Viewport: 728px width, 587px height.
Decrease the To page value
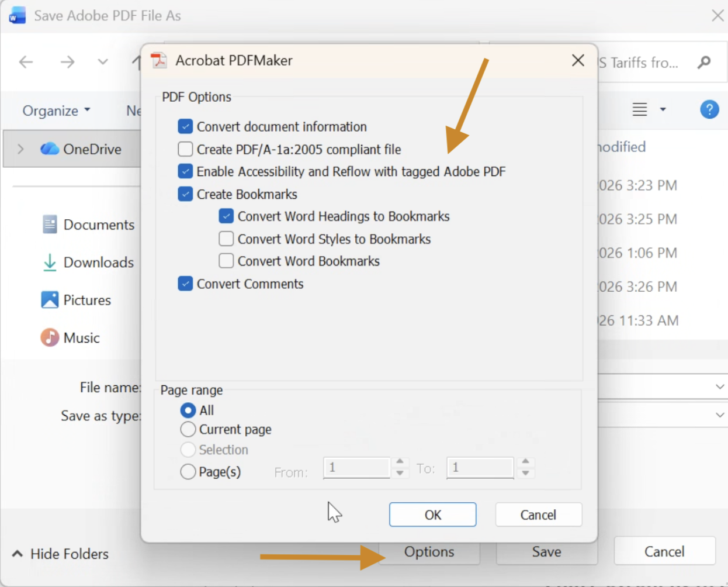[x=525, y=473]
